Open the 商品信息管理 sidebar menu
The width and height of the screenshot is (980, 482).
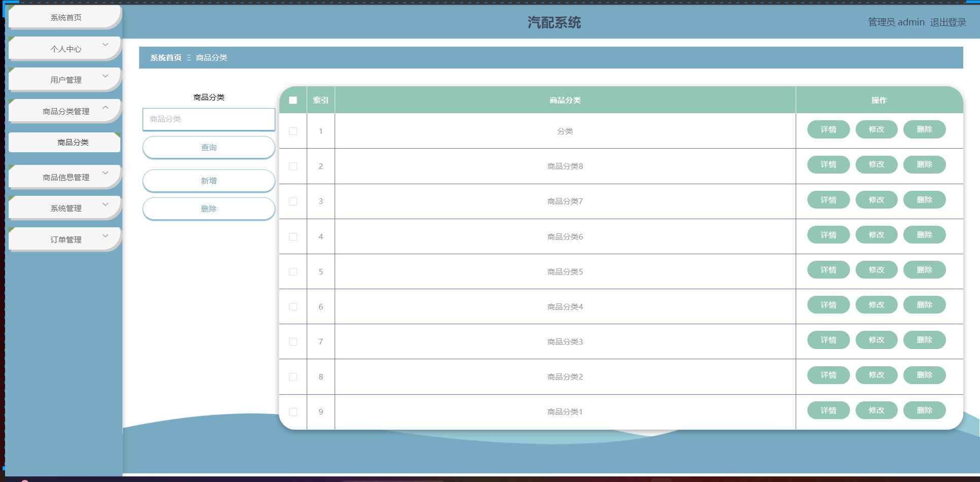[65, 177]
